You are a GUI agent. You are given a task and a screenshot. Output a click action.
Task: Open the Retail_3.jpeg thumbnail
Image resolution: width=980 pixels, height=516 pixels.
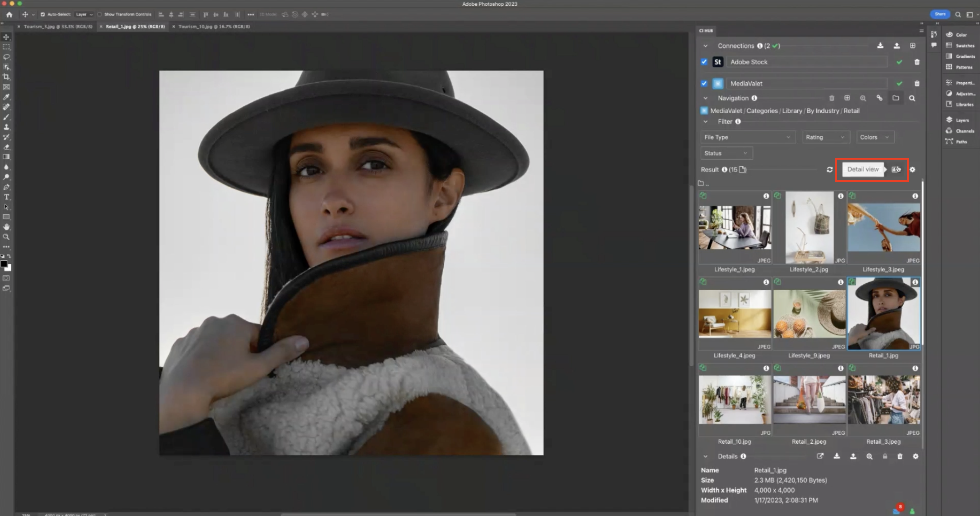pos(883,399)
